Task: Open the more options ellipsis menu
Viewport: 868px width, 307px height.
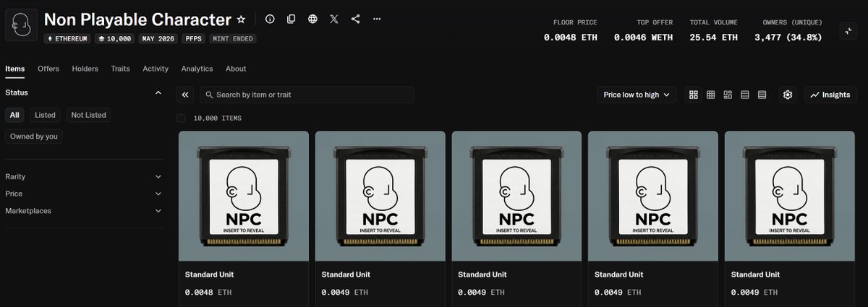Action: [376, 19]
